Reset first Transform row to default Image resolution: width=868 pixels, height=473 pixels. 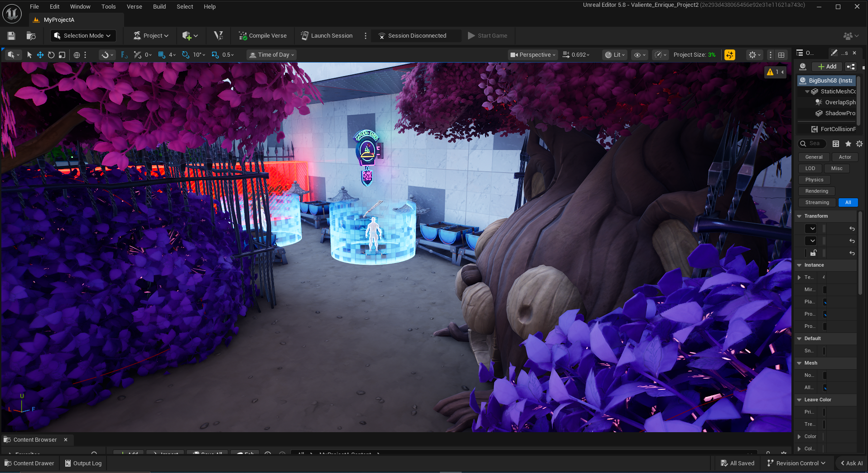coord(852,229)
